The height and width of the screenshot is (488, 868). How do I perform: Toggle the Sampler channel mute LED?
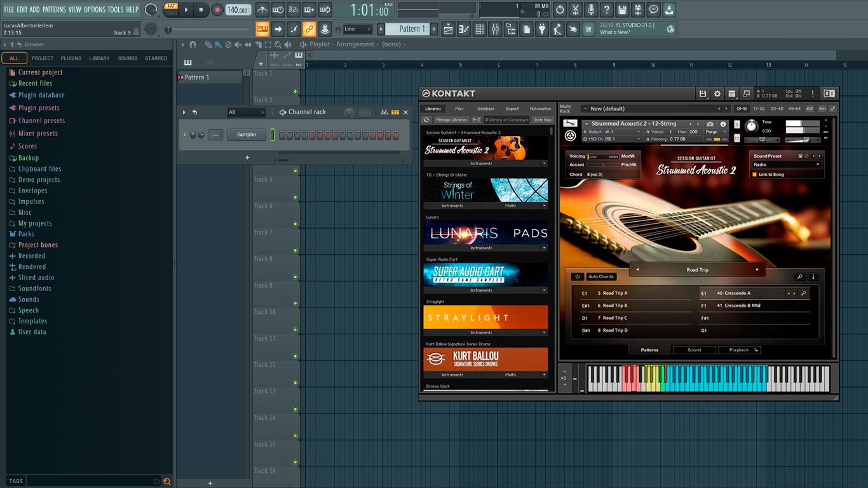click(x=185, y=135)
